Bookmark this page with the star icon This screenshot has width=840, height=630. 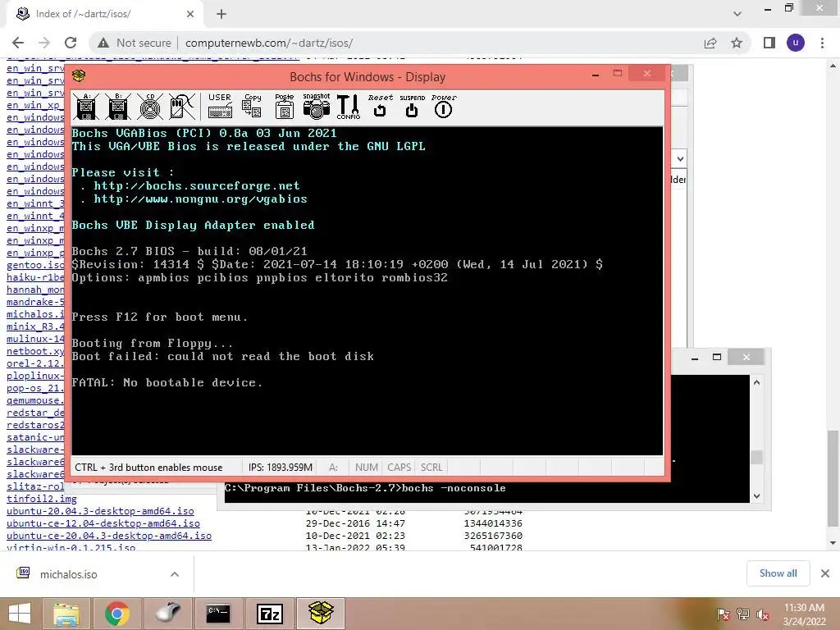[x=737, y=43]
